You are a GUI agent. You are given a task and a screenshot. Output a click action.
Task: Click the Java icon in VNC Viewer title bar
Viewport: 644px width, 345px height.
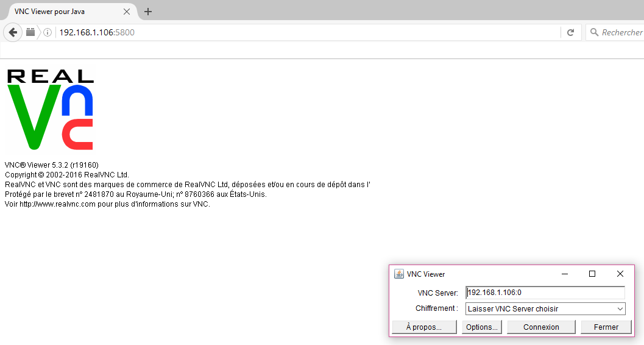click(399, 274)
